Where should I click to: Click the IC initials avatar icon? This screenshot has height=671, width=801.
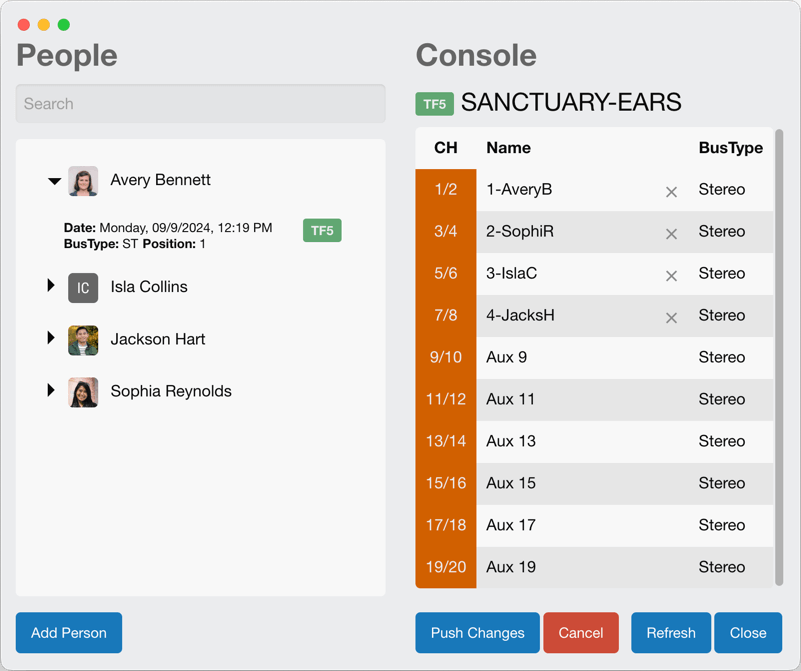[83, 287]
